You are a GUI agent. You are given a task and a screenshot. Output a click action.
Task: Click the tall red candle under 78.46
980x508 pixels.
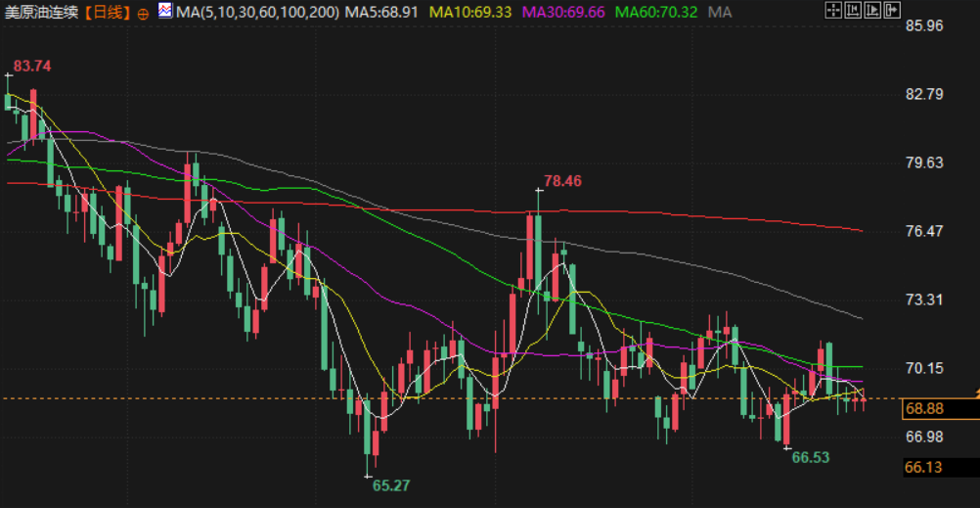tap(530, 247)
